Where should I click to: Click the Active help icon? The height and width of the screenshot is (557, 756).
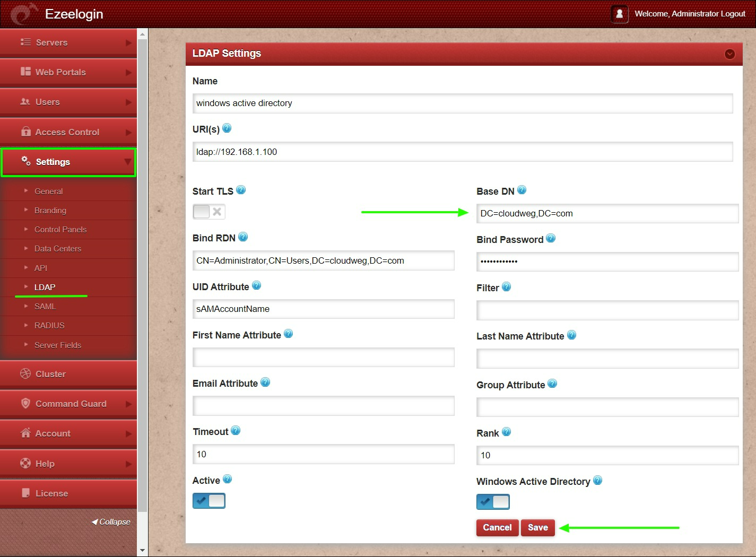(x=228, y=479)
